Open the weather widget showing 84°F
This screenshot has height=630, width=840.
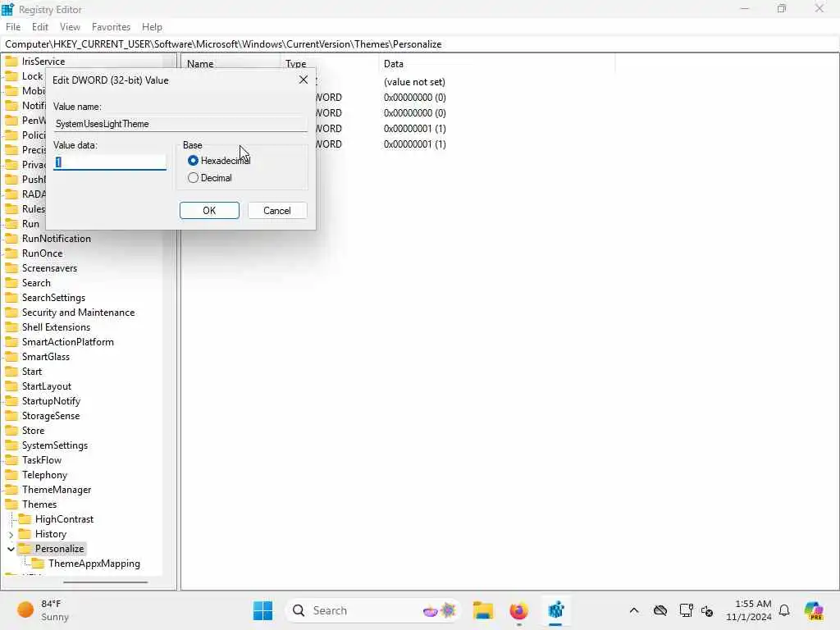click(x=43, y=610)
